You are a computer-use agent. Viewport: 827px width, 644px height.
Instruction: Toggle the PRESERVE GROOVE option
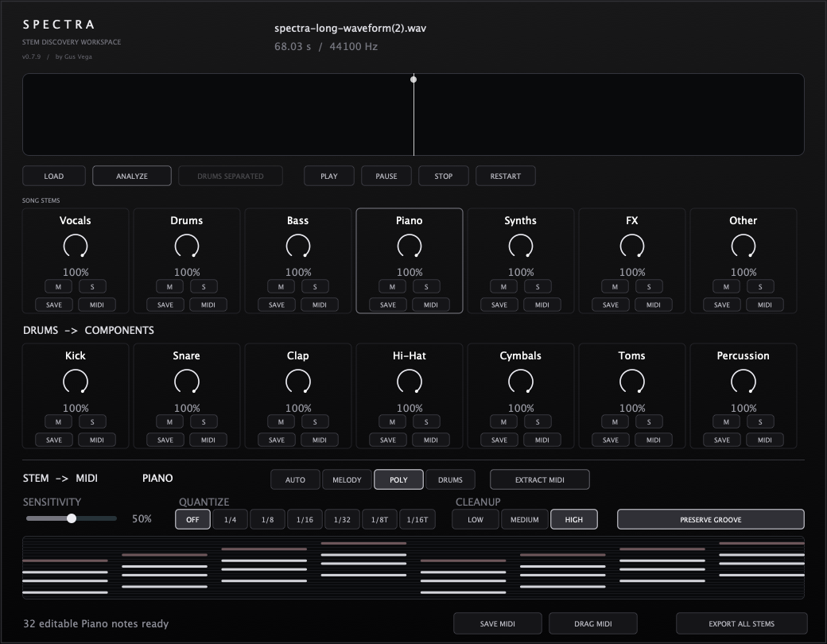pyautogui.click(x=710, y=519)
